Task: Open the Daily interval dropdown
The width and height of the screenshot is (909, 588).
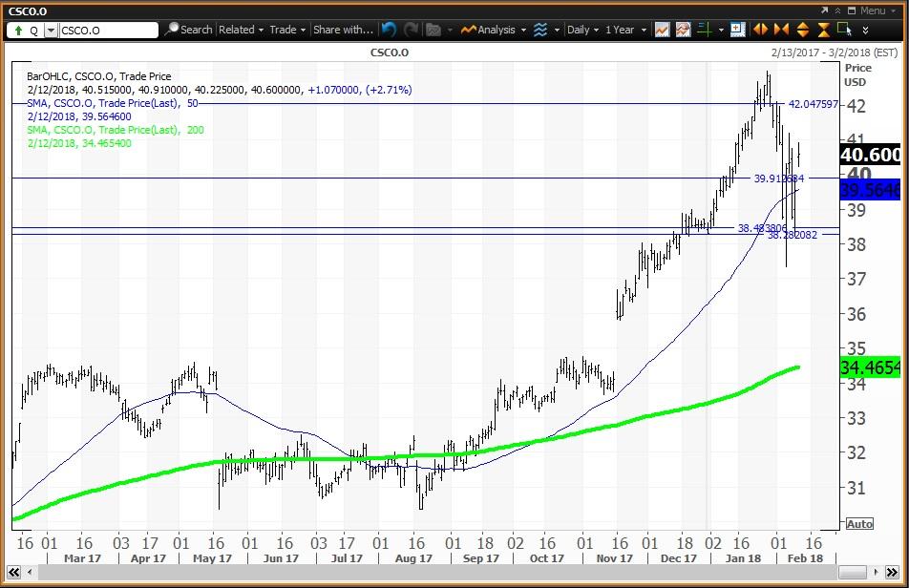Action: point(582,30)
